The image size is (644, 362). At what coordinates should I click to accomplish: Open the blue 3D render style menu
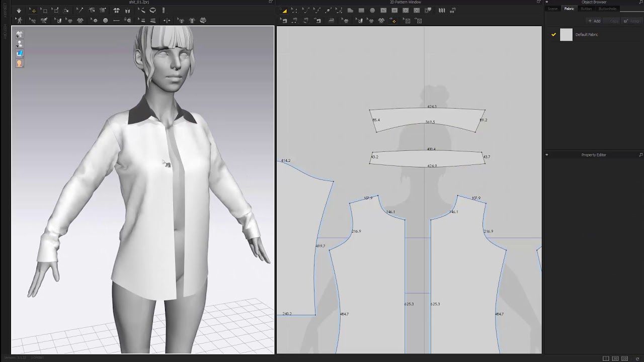point(19,53)
